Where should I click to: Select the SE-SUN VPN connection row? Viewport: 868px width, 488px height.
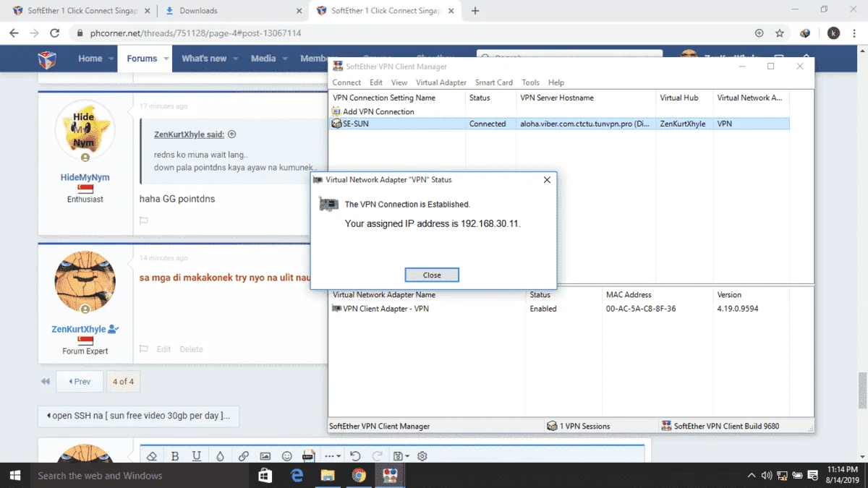(558, 124)
